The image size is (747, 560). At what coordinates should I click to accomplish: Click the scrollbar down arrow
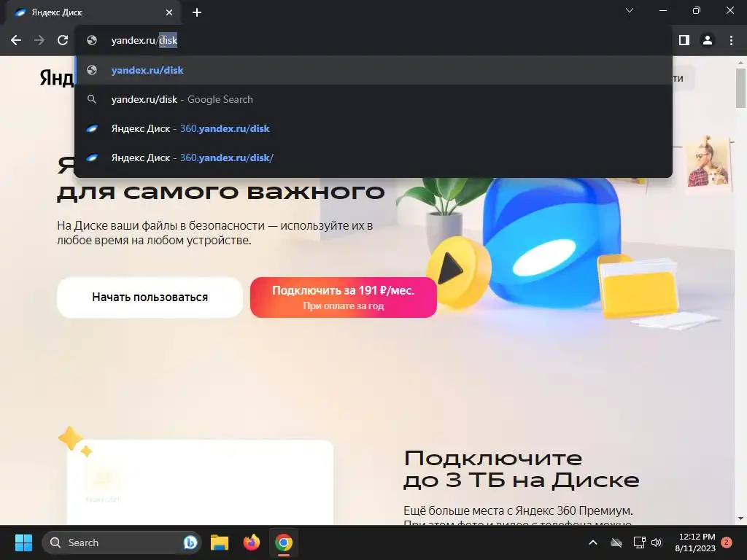pos(741,518)
